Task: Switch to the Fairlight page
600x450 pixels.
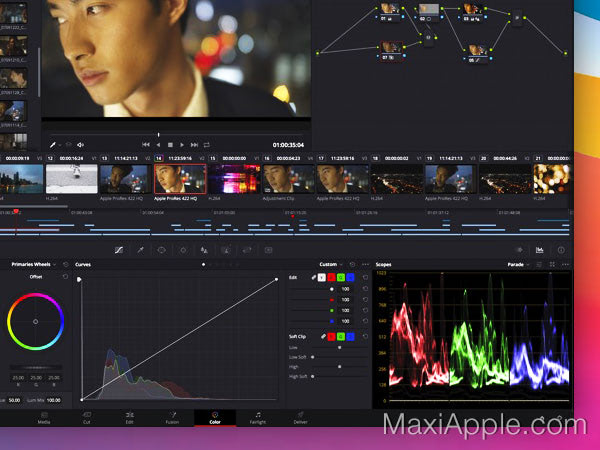Action: 258,418
